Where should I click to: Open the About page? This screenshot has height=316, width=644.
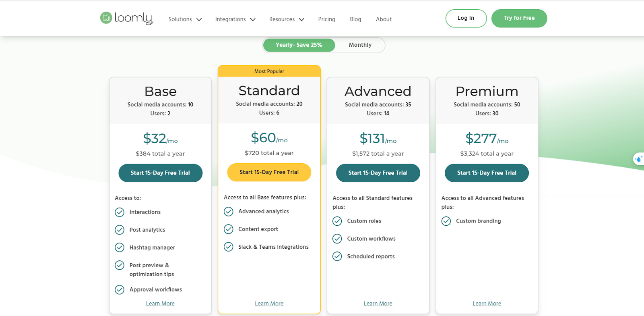(384, 19)
